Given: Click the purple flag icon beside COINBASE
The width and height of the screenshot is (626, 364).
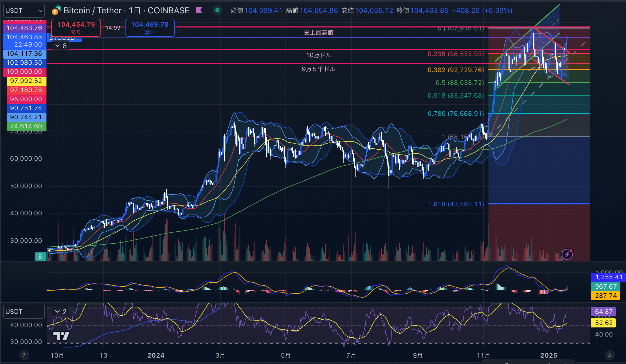Looking at the screenshot, I should pos(199,10).
